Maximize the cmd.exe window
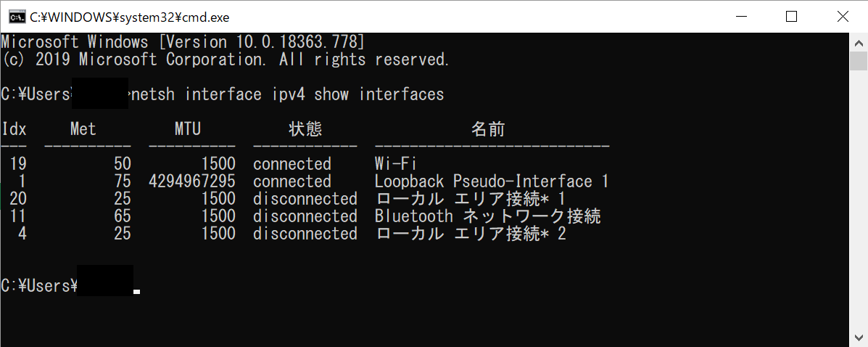The image size is (868, 347). pyautogui.click(x=792, y=17)
